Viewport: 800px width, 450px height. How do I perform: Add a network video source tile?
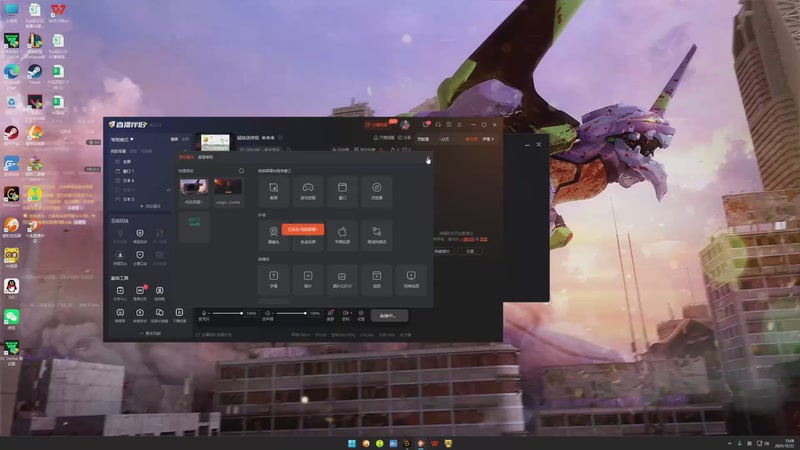[411, 279]
